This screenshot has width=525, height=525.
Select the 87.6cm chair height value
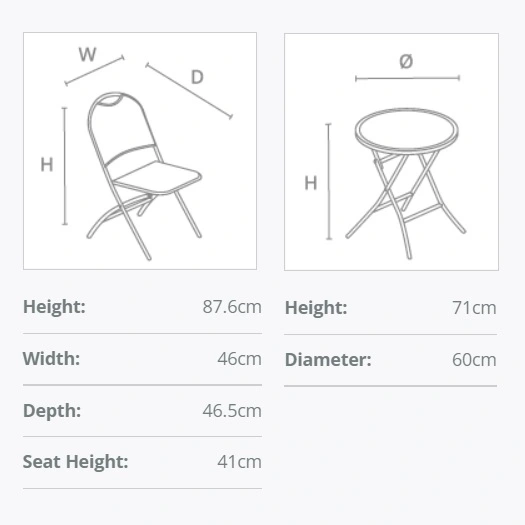tap(232, 307)
